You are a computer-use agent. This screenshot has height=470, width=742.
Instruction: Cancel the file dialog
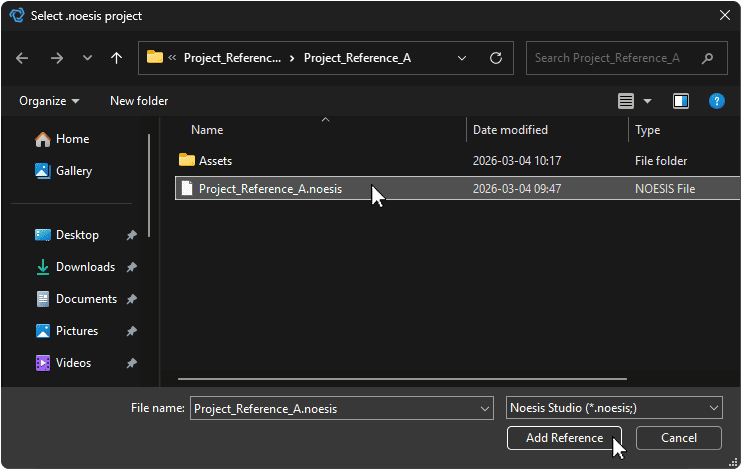[x=679, y=438]
